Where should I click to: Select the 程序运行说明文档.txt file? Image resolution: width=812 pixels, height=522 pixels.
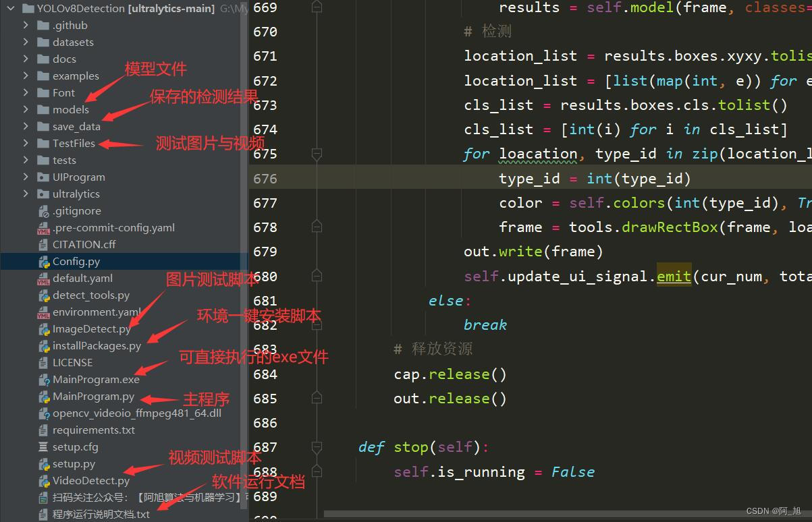coord(101,515)
